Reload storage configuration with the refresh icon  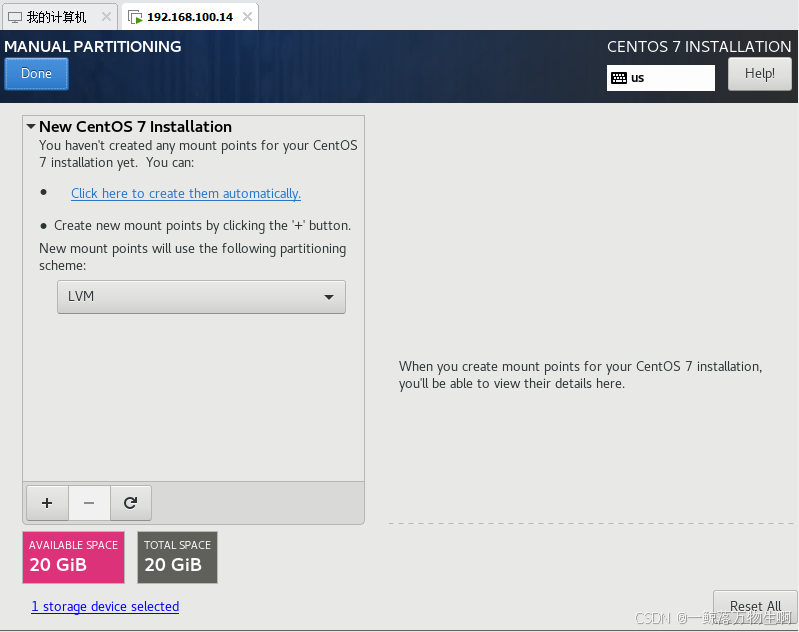point(130,503)
